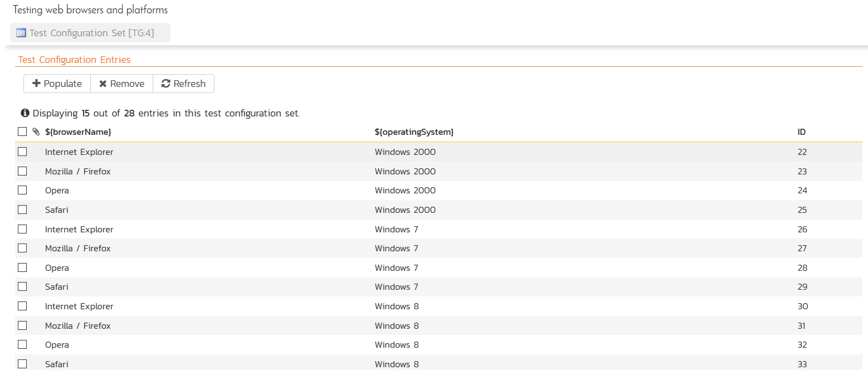Open the Test Configuration Set [TG:4] breadcrumb
Screen dimensions: 868x370
(x=91, y=33)
